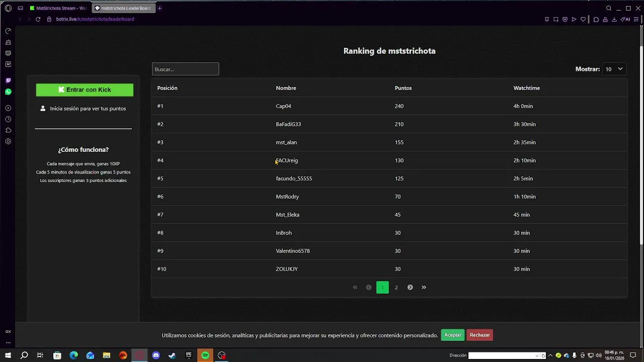Image resolution: width=644 pixels, height=362 pixels.
Task: Open GX Control speedometer icon in sidebar
Action: click(x=8, y=31)
